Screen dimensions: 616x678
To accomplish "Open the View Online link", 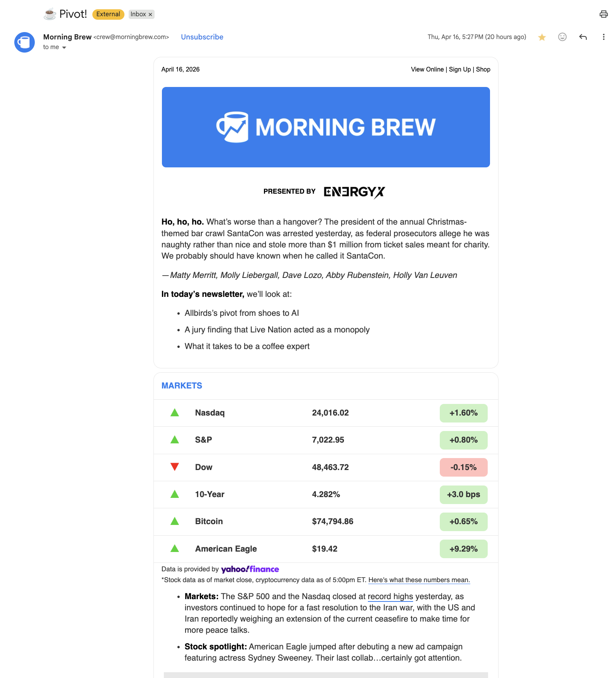I will click(x=427, y=70).
